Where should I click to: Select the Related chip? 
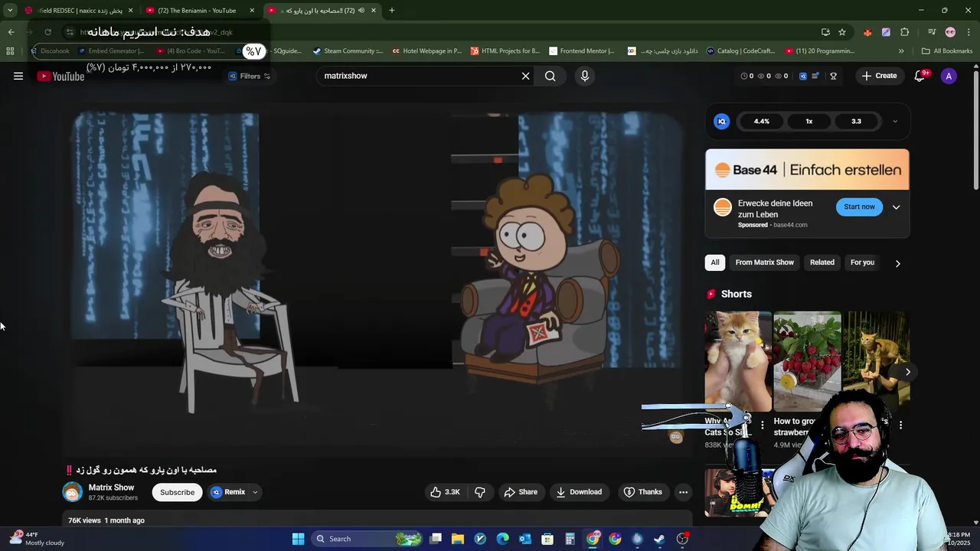click(x=822, y=262)
